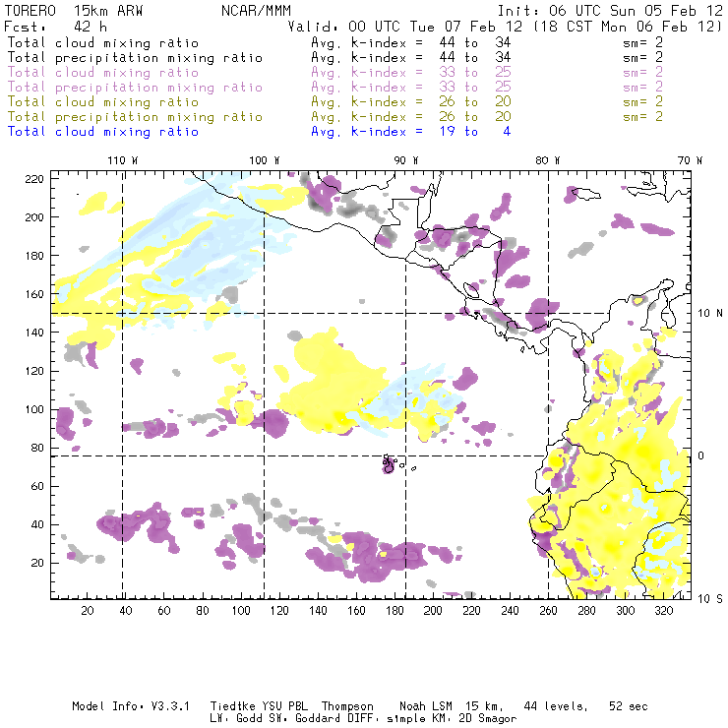Viewport: 728px width, 728px height.
Task: Click the "220" label on the vertical axis
Action: [x=34, y=179]
